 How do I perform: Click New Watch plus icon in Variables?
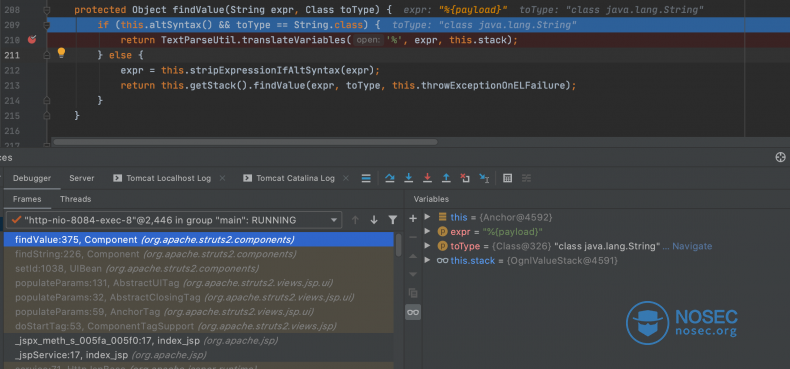coord(413,218)
